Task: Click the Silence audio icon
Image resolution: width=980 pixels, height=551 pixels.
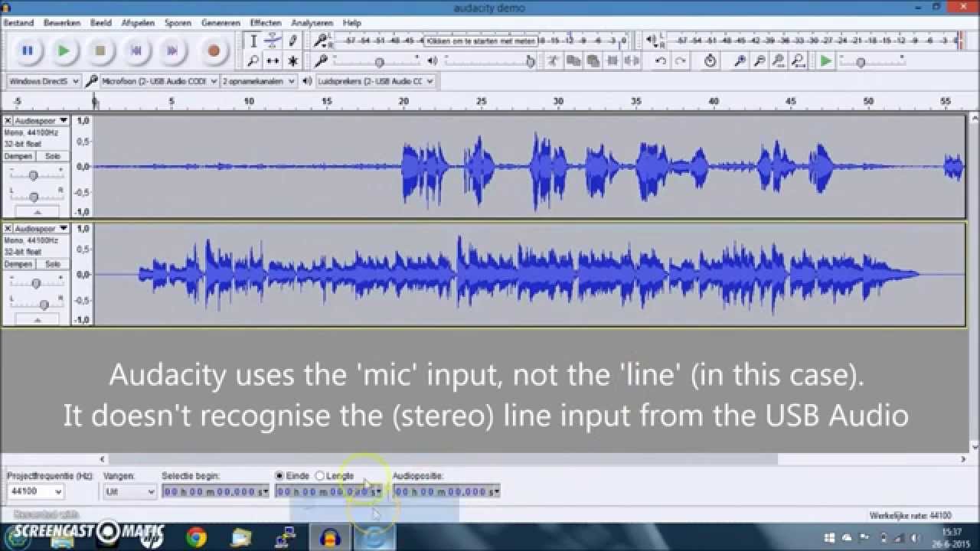Action: 632,61
